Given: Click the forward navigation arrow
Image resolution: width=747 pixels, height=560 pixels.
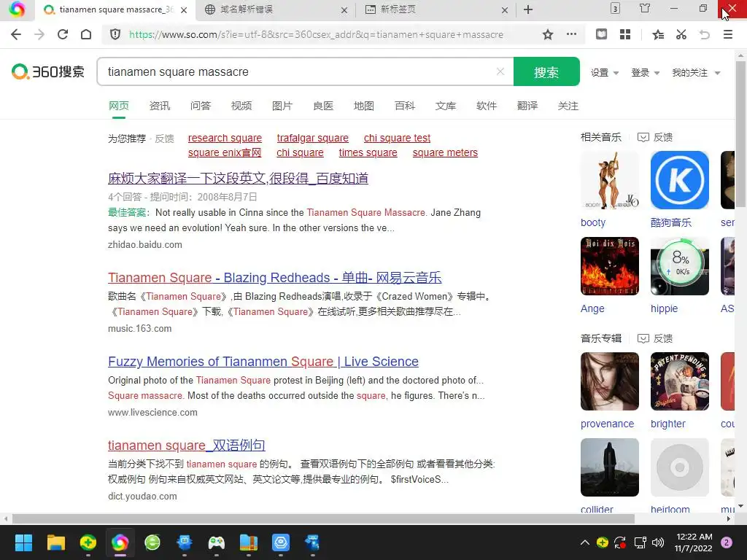Looking at the screenshot, I should pos(39,34).
